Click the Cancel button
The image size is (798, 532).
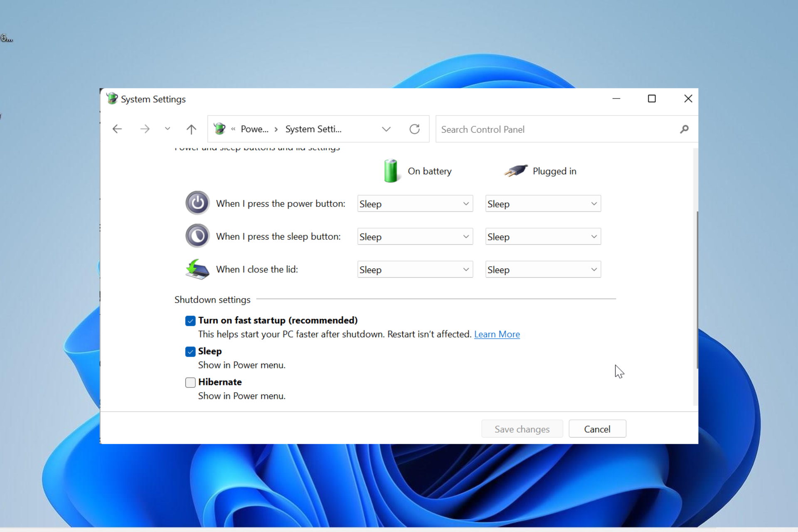point(597,429)
